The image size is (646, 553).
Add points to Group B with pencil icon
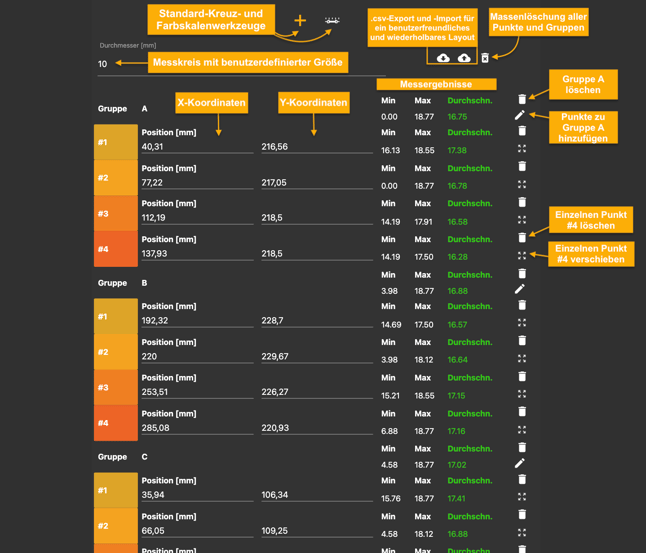point(520,290)
